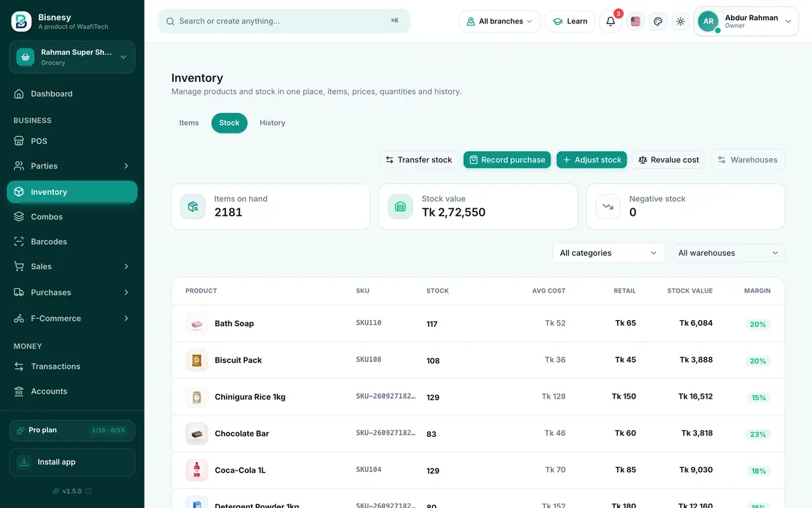This screenshot has height=508, width=812.
Task: Click the Tk 65 retail price
Action: (625, 323)
